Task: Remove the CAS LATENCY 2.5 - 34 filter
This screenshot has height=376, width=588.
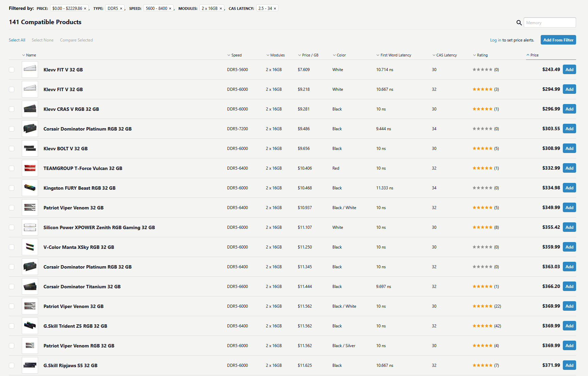Action: tap(275, 8)
